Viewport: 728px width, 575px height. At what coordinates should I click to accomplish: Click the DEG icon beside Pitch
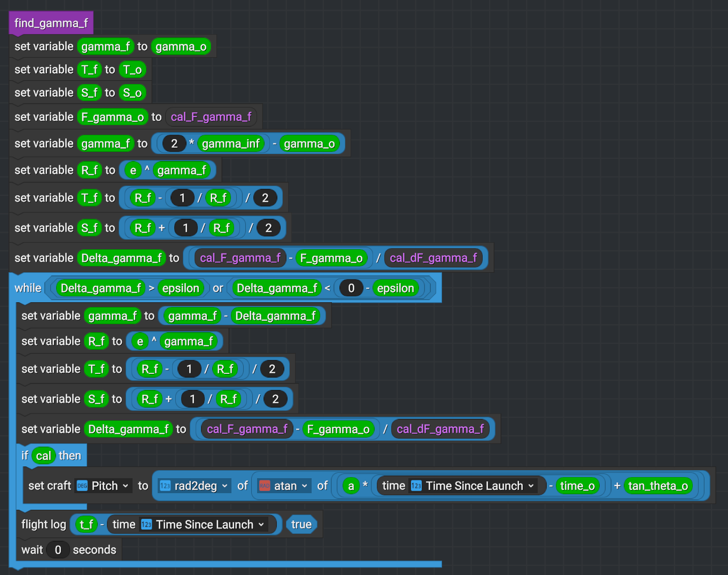[82, 486]
